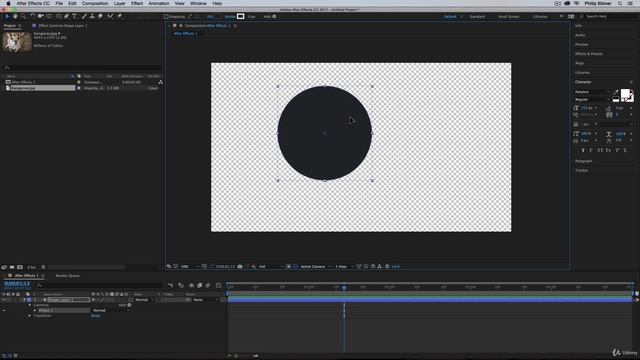Image resolution: width=640 pixels, height=360 pixels.
Task: Click the current time indicator on timeline
Action: (344, 287)
